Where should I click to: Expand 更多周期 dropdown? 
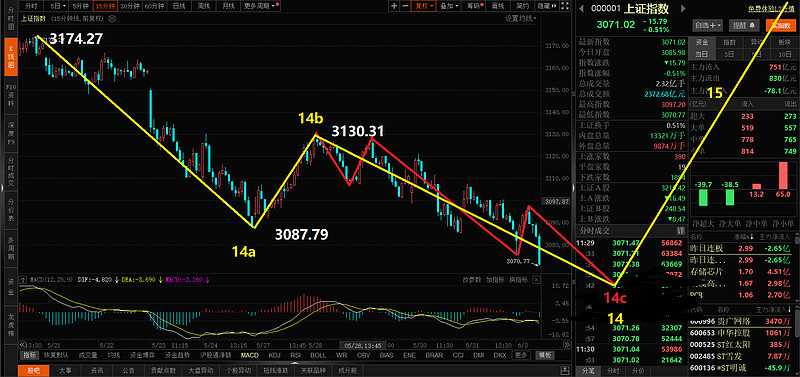(x=260, y=6)
